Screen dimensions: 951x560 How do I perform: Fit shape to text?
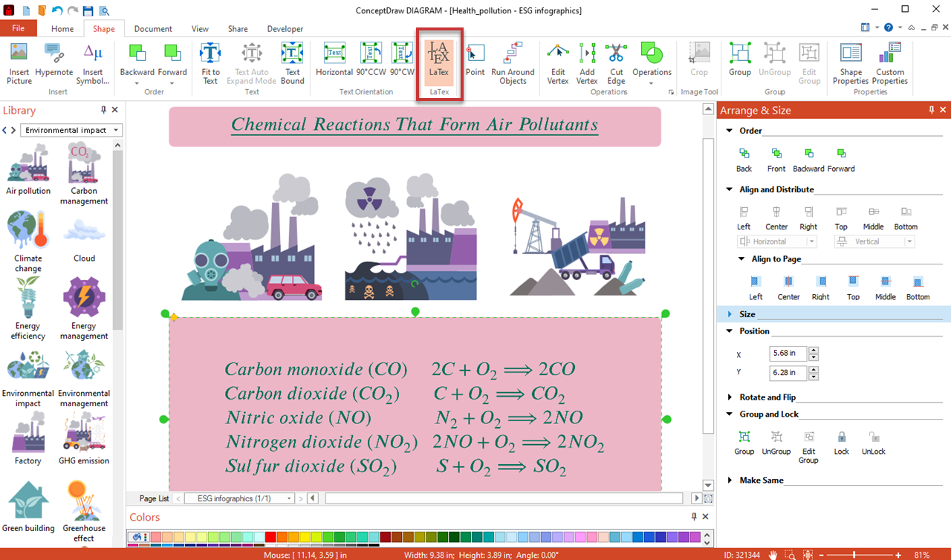[x=210, y=64]
